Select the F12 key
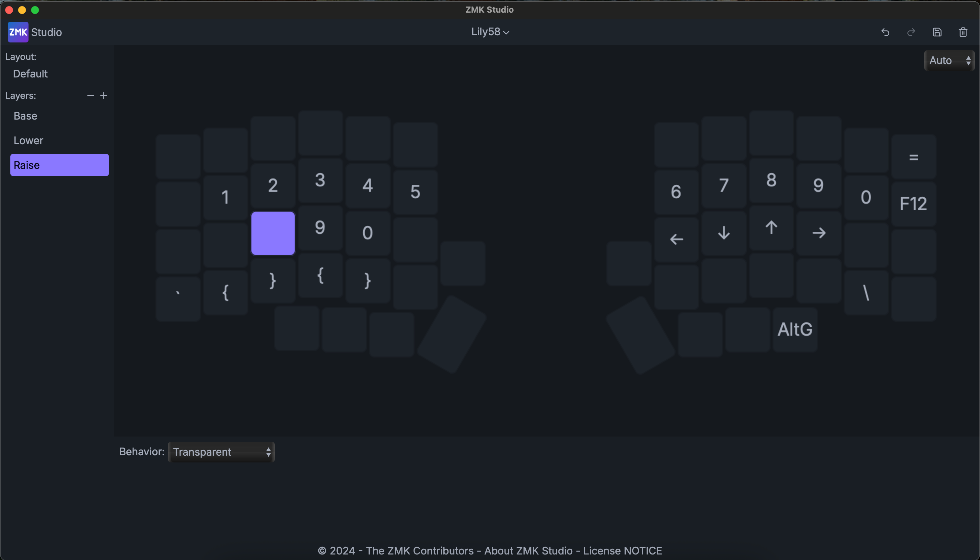This screenshot has width=980, height=560. coord(913,204)
